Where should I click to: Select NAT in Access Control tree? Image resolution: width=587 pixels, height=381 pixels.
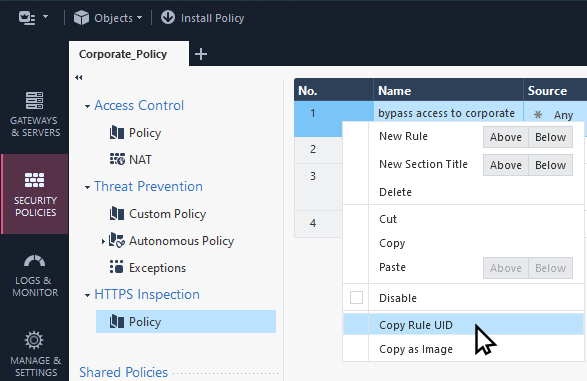click(140, 160)
